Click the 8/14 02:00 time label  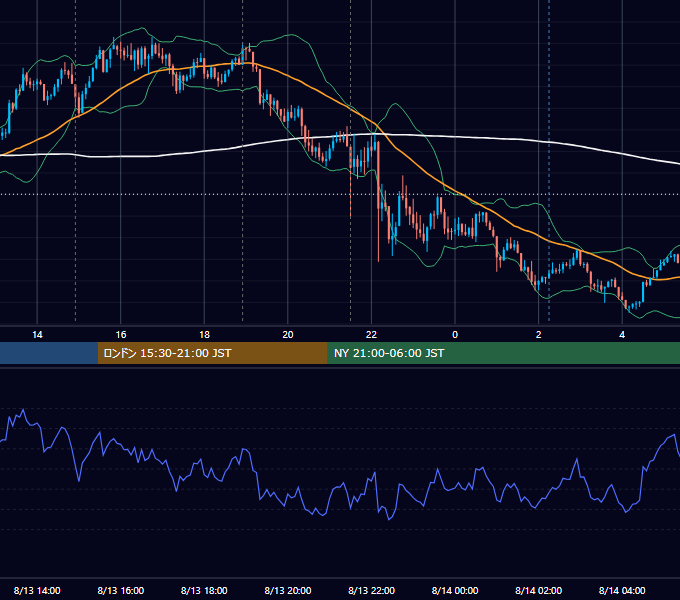[x=538, y=590]
